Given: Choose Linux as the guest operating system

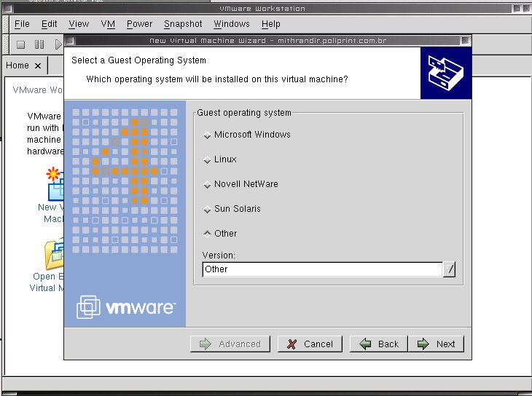Looking at the screenshot, I should 208,160.
